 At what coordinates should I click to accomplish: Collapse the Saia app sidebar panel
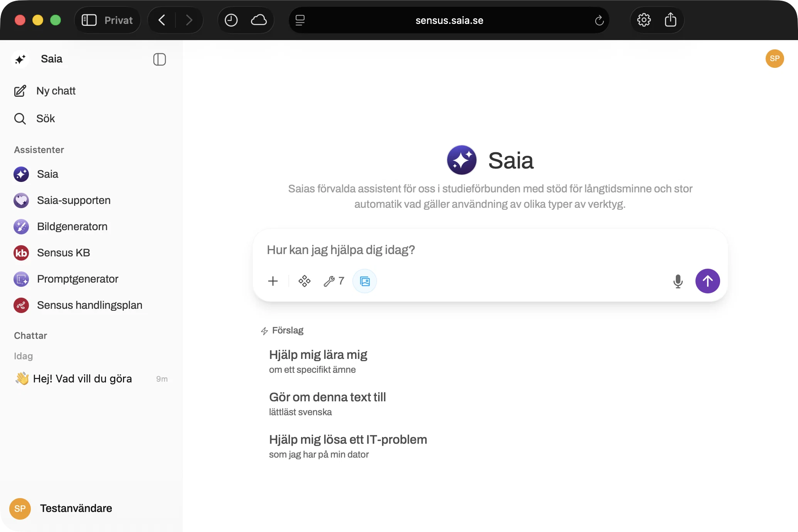click(x=159, y=59)
